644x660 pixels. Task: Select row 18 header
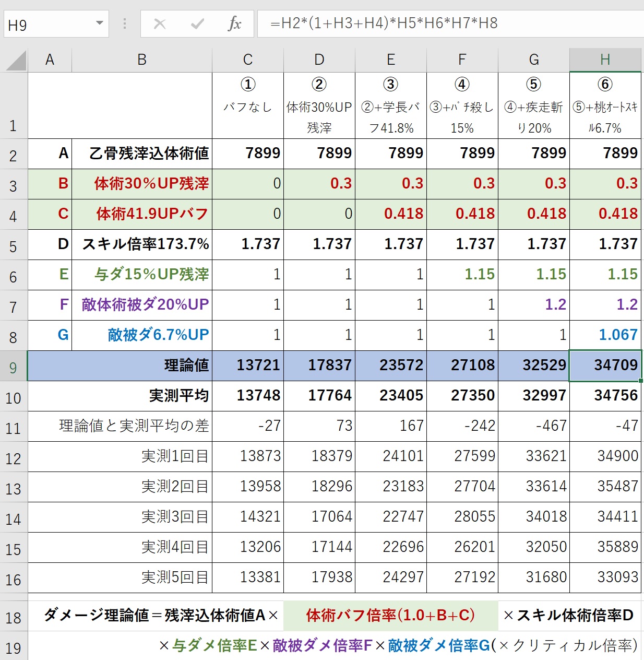(x=14, y=618)
